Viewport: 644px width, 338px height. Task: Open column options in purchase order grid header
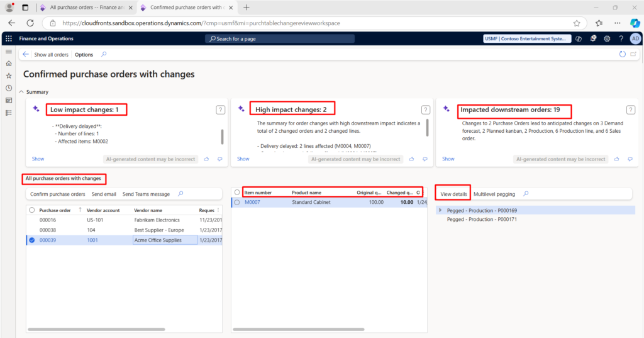(x=218, y=210)
